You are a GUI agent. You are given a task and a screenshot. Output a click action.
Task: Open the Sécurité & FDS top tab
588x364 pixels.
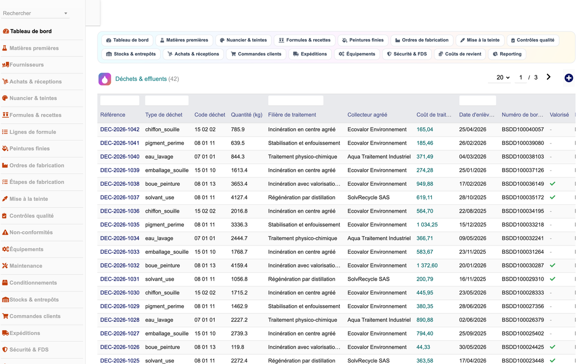407,54
